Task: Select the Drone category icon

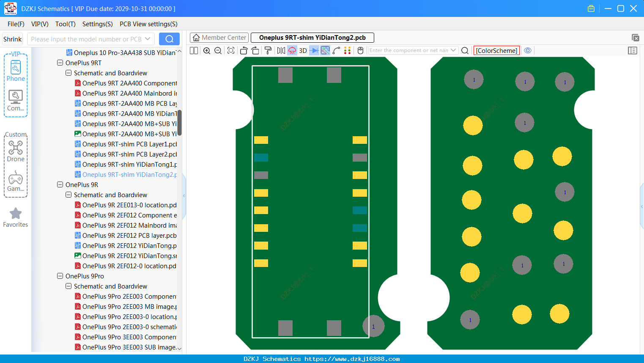Action: click(x=16, y=151)
